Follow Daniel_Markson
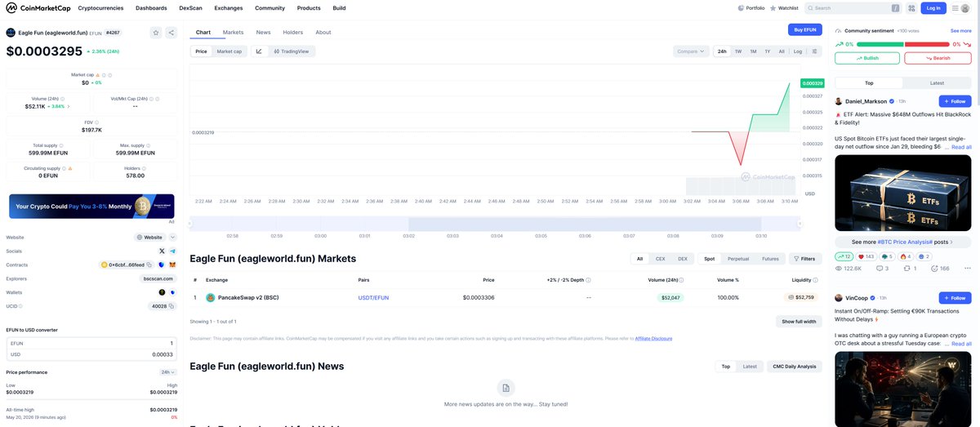Image resolution: width=980 pixels, height=427 pixels. [x=955, y=101]
